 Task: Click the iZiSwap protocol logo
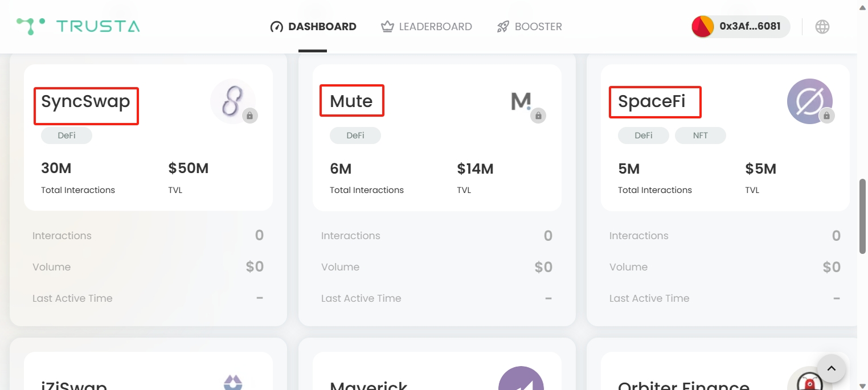pos(232,380)
